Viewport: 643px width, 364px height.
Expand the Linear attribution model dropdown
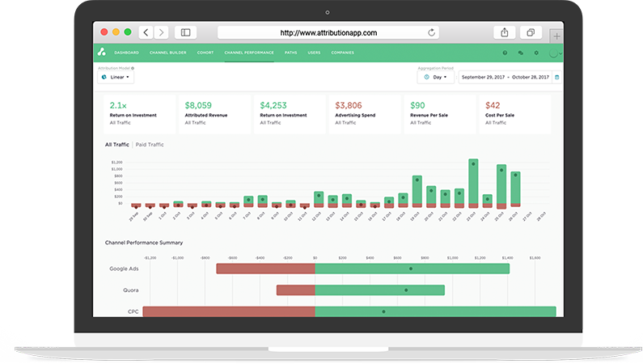click(x=116, y=77)
